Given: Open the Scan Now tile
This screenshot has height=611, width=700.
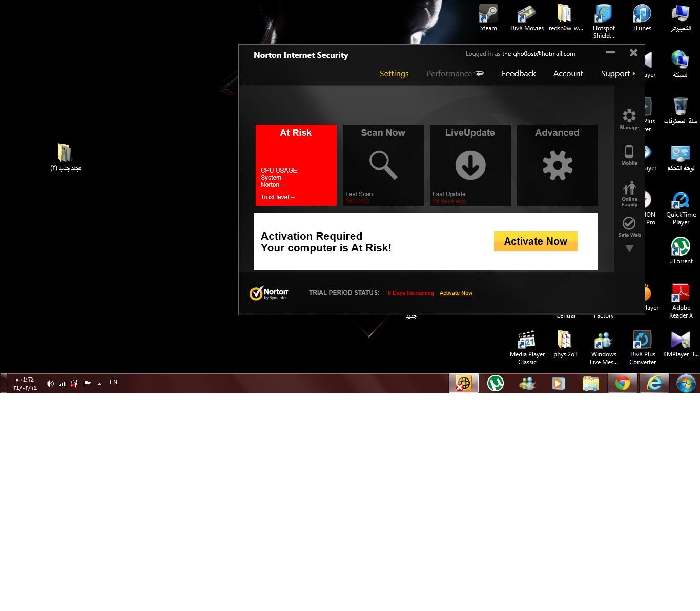Looking at the screenshot, I should [383, 165].
